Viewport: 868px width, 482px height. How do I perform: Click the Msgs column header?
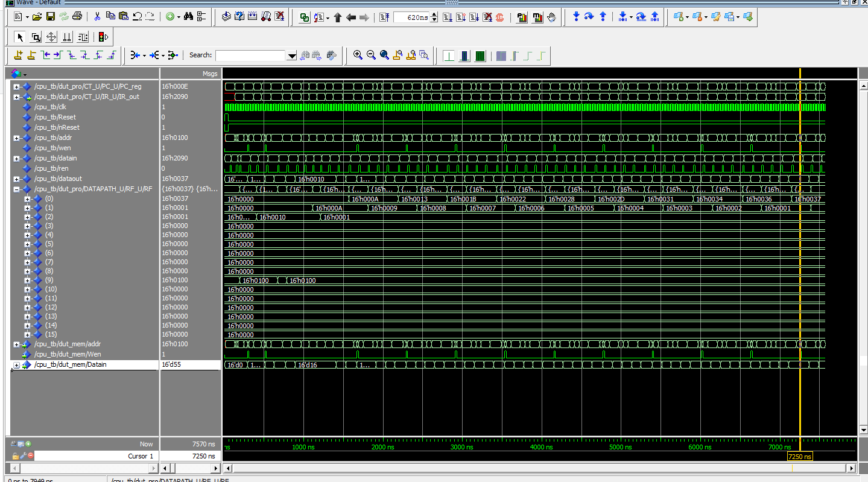pos(209,74)
